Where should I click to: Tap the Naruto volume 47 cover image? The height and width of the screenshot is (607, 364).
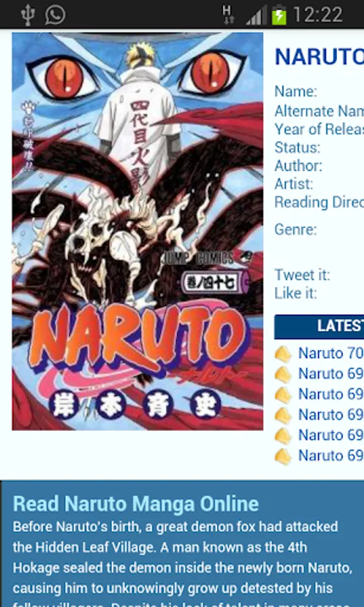click(x=138, y=231)
